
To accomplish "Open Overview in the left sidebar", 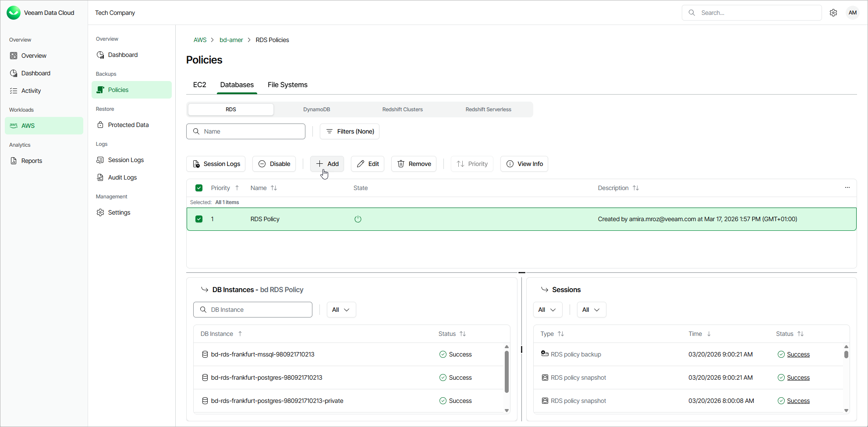I will (x=44, y=56).
